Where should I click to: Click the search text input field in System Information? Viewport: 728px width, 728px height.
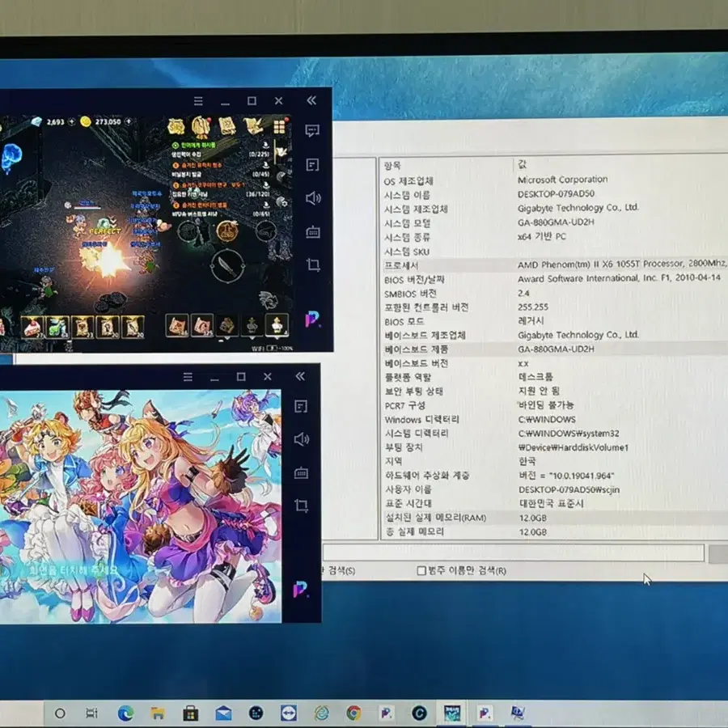click(x=513, y=553)
